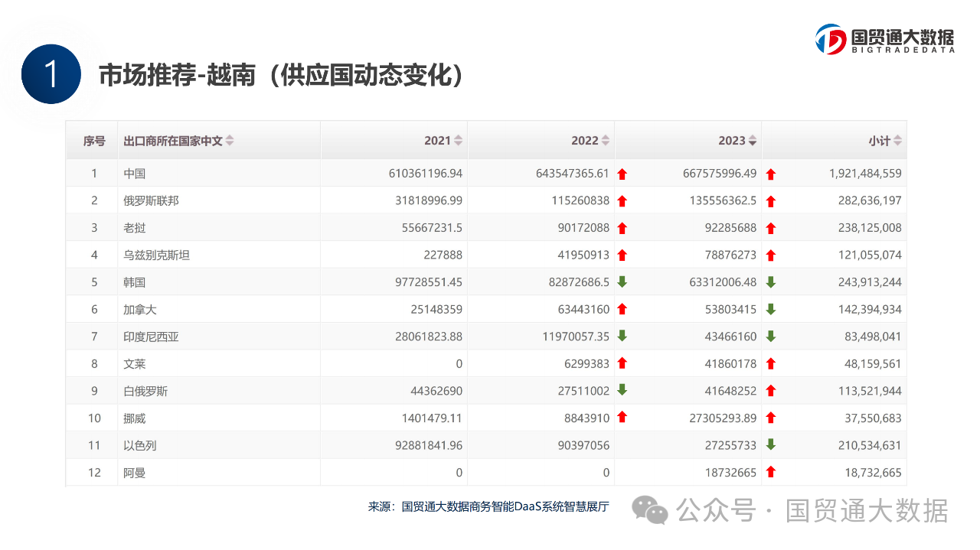Click the blue circle number 1 badge
This screenshot has height=550, width=980.
51,74
